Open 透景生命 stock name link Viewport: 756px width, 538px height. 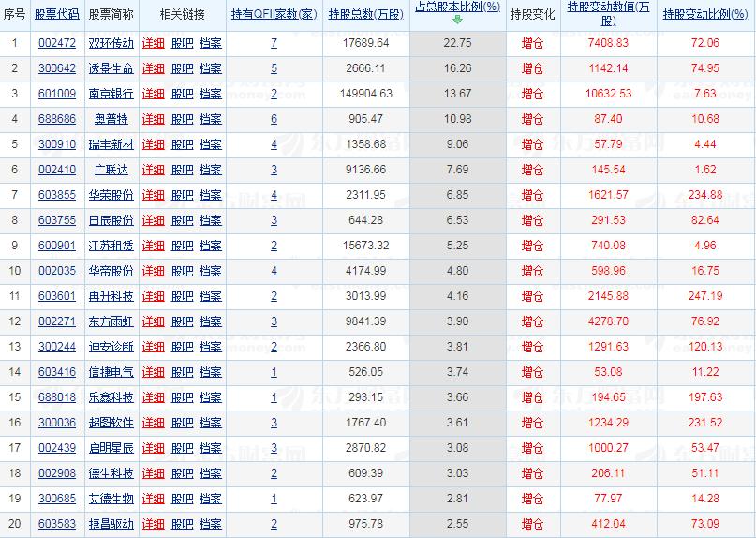111,68
